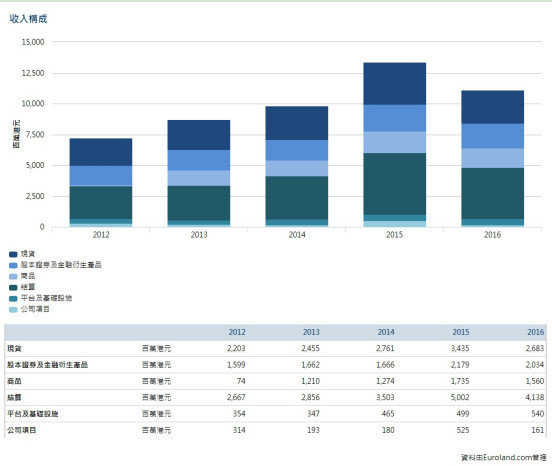Toggle the 公司項目 legend label

pos(35,309)
